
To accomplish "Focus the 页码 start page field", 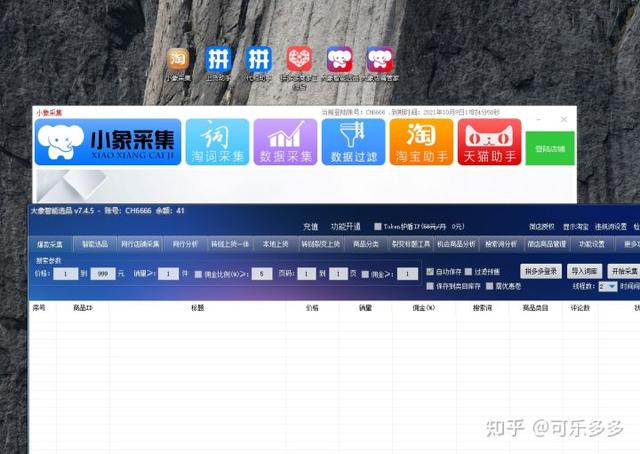I will tap(307, 274).
